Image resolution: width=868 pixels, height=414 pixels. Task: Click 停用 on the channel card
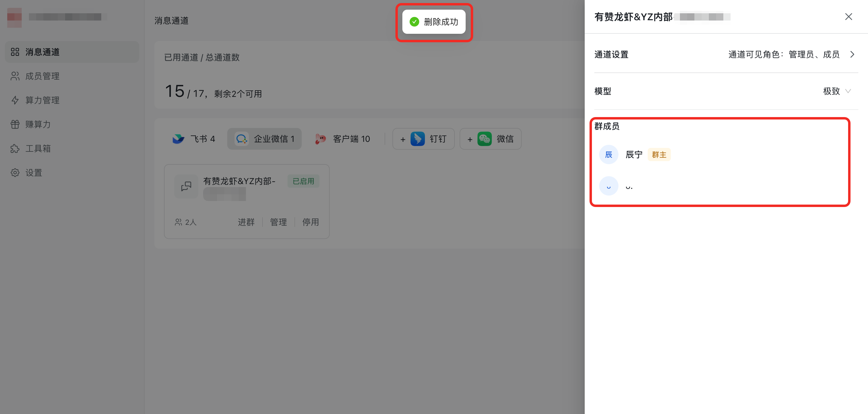pyautogui.click(x=310, y=222)
